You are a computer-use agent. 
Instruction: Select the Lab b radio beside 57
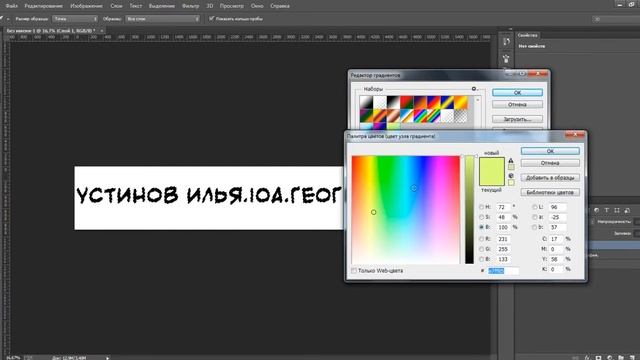tap(535, 227)
